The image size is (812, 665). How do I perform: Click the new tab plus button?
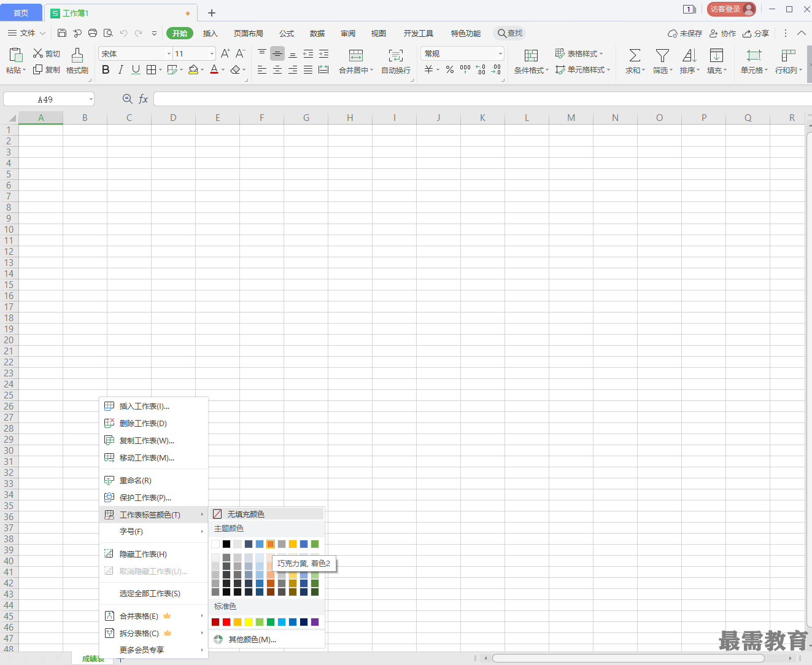pyautogui.click(x=212, y=12)
